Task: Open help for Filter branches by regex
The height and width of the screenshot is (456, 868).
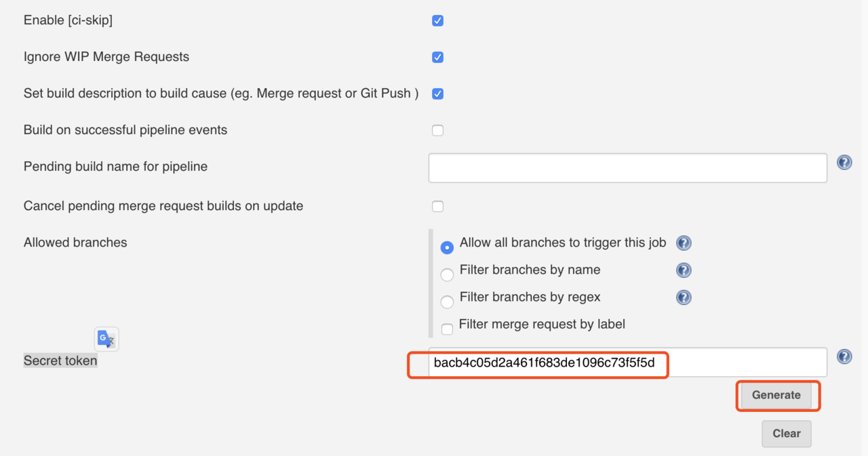Action: point(684,297)
